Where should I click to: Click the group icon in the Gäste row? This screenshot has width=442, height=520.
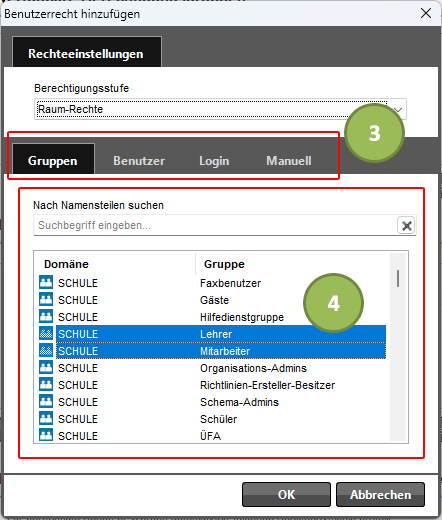pyautogui.click(x=46, y=299)
